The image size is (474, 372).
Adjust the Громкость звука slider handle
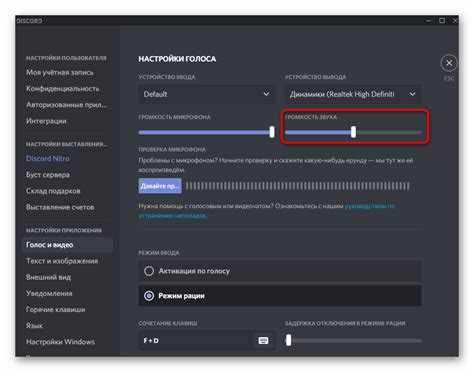click(353, 132)
